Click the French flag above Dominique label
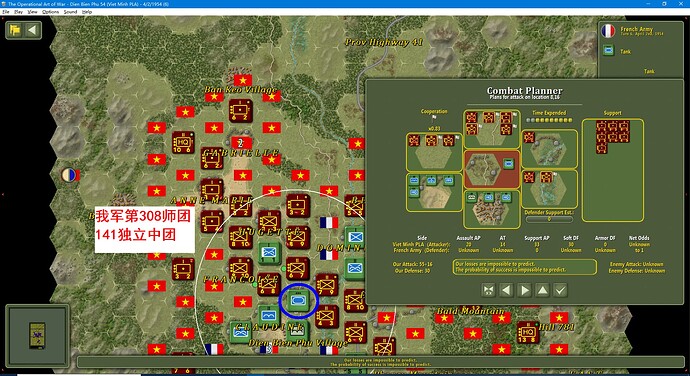The width and height of the screenshot is (690, 376). pyautogui.click(x=328, y=222)
